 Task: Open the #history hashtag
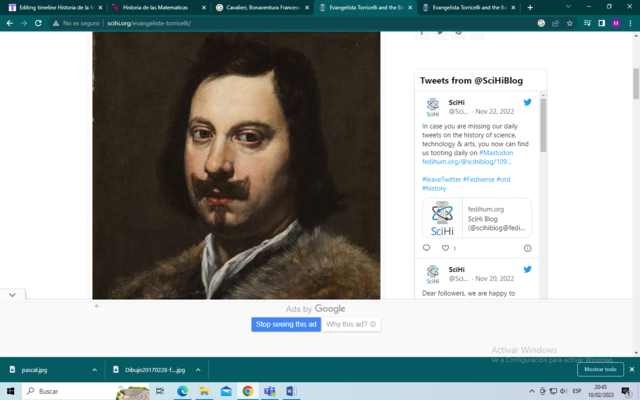[434, 189]
